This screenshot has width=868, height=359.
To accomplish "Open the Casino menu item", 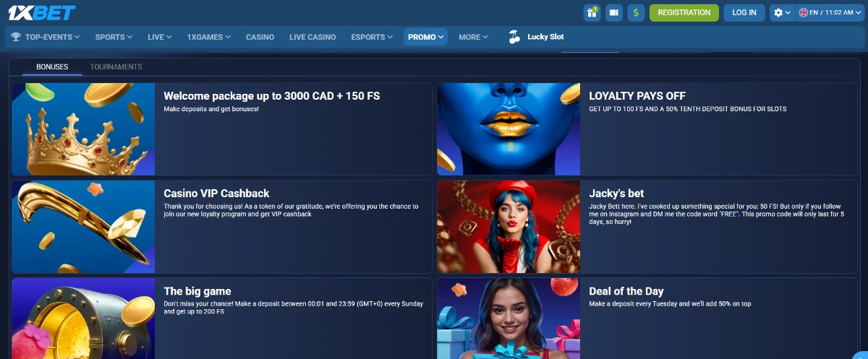I will 260,37.
